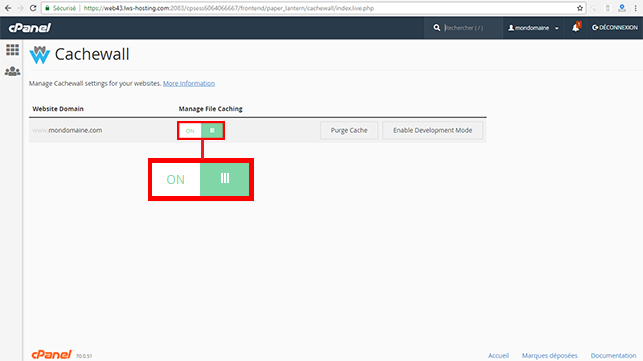Toggle file caching switch for mondomaine.com
Viewport: 643px width, 361px height.
tap(201, 130)
